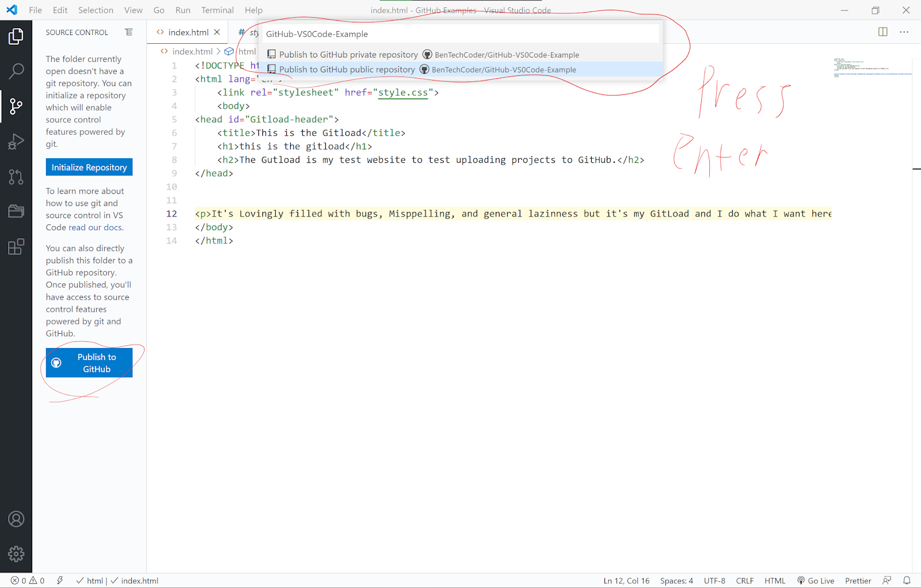
Task: Click the repository name input field
Action: point(461,34)
